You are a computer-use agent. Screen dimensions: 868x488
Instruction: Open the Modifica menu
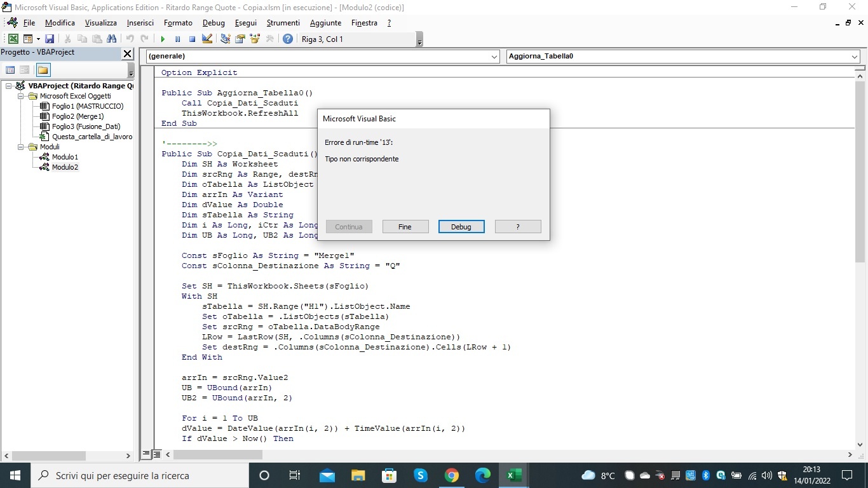coord(60,23)
